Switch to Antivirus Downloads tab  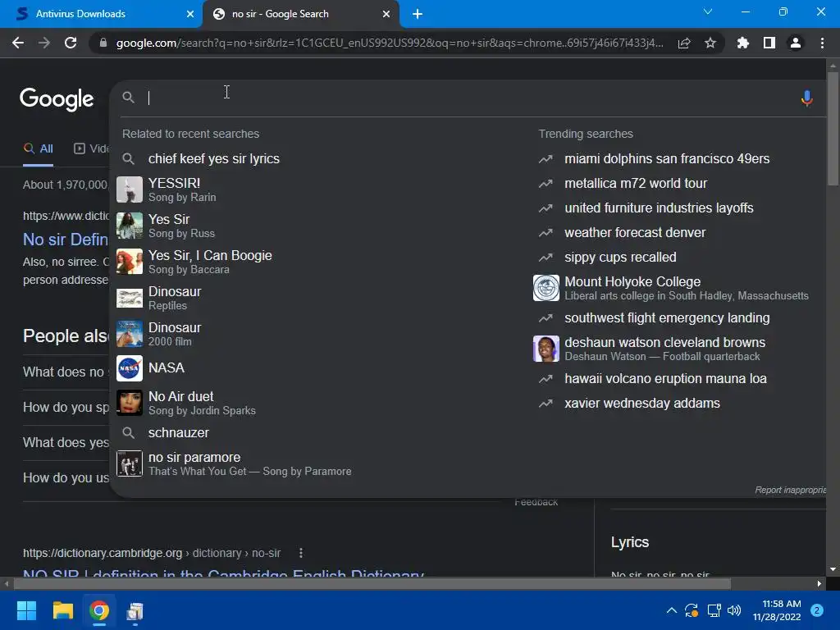click(x=101, y=14)
